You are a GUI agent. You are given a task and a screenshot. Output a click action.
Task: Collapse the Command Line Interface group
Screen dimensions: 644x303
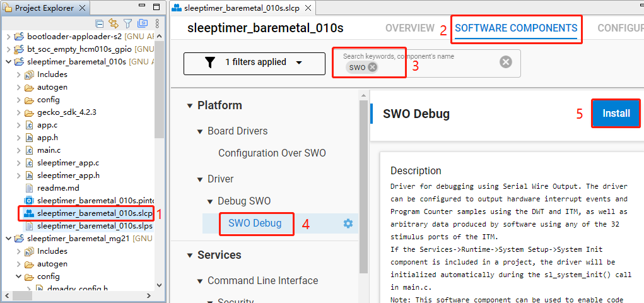pyautogui.click(x=199, y=281)
